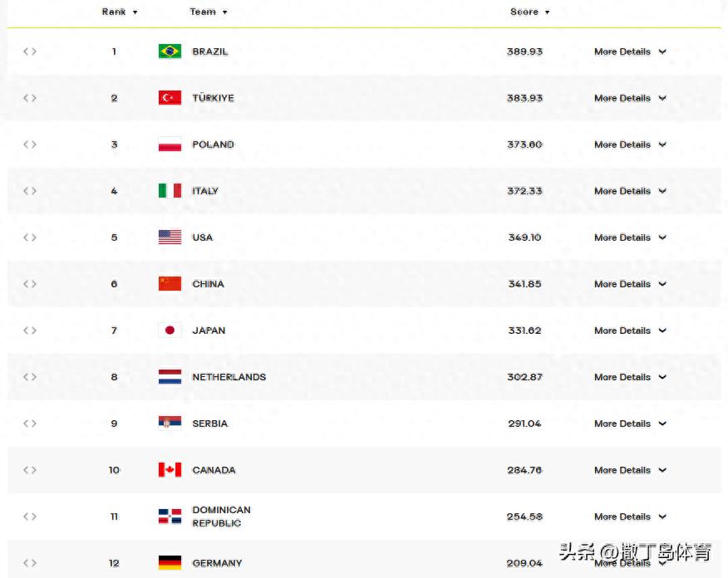
Task: Click the Brazil flag icon
Action: click(170, 51)
